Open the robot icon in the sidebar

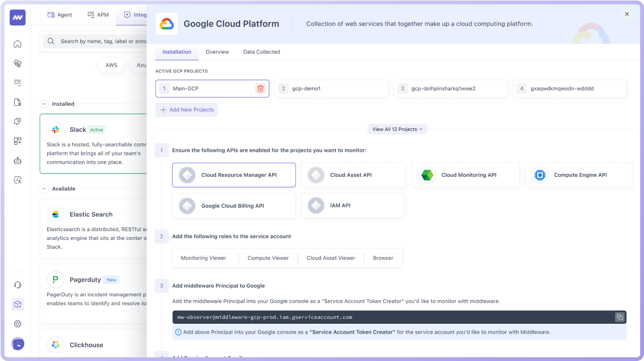[x=18, y=161]
